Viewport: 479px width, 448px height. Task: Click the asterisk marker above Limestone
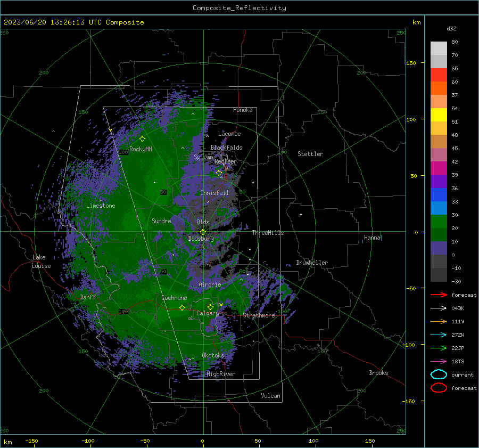(x=101, y=201)
